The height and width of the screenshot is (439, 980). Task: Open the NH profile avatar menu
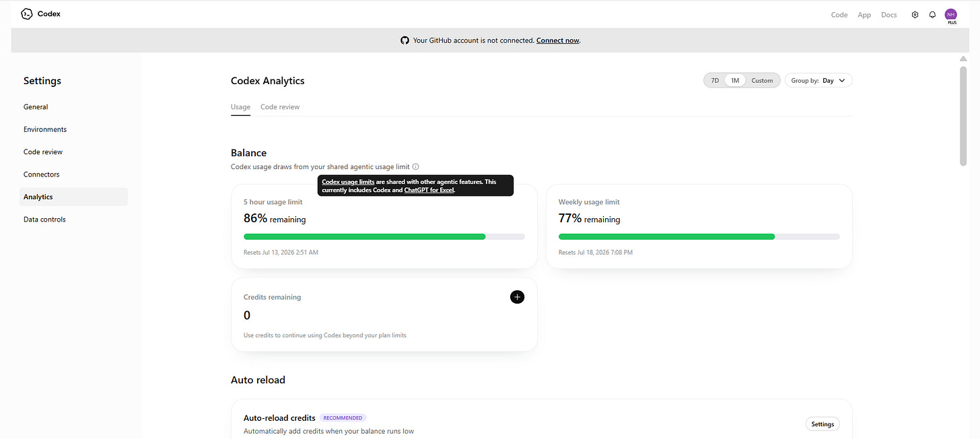(950, 14)
